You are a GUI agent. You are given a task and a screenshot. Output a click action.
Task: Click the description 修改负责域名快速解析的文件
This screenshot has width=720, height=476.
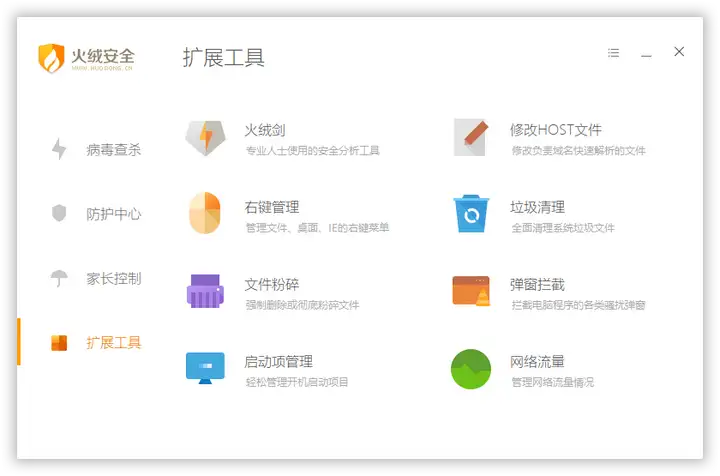[579, 151]
